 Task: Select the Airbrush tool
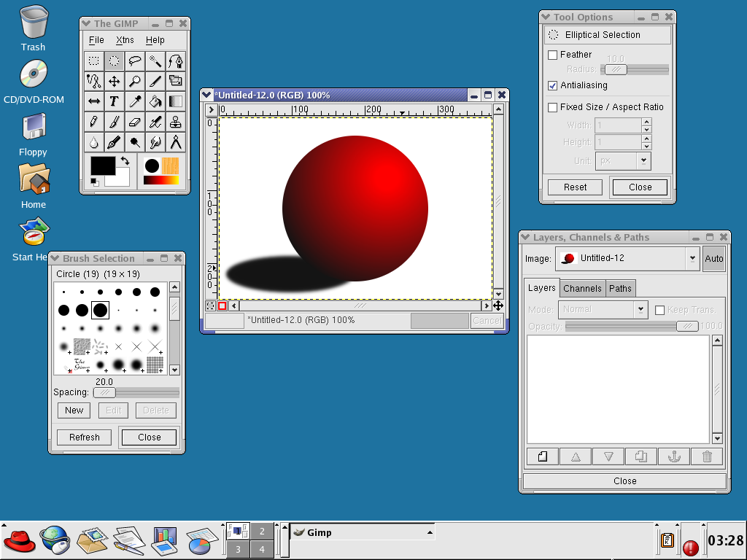coord(155,122)
